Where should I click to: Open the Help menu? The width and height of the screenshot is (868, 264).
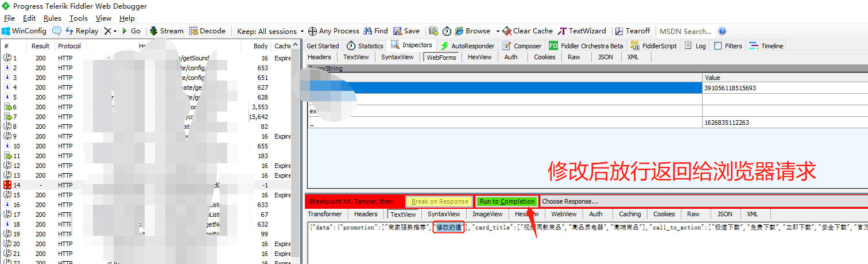point(127,18)
